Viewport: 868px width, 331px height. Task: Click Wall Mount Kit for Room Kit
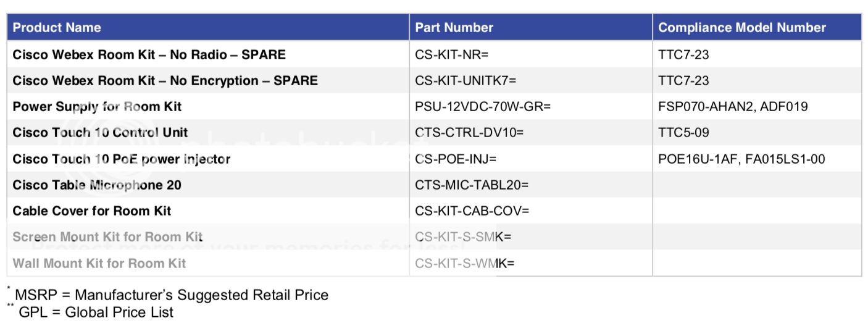click(99, 263)
